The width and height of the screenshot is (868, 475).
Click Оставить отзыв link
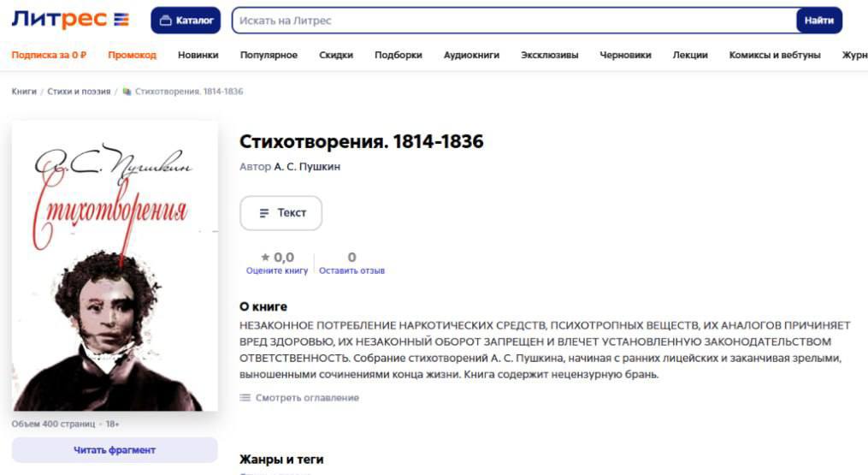351,270
